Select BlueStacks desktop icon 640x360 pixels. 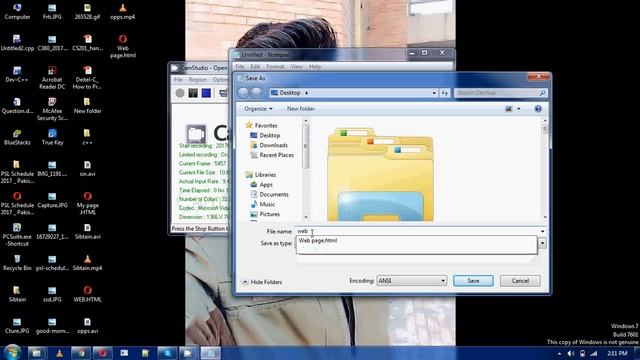17,138
